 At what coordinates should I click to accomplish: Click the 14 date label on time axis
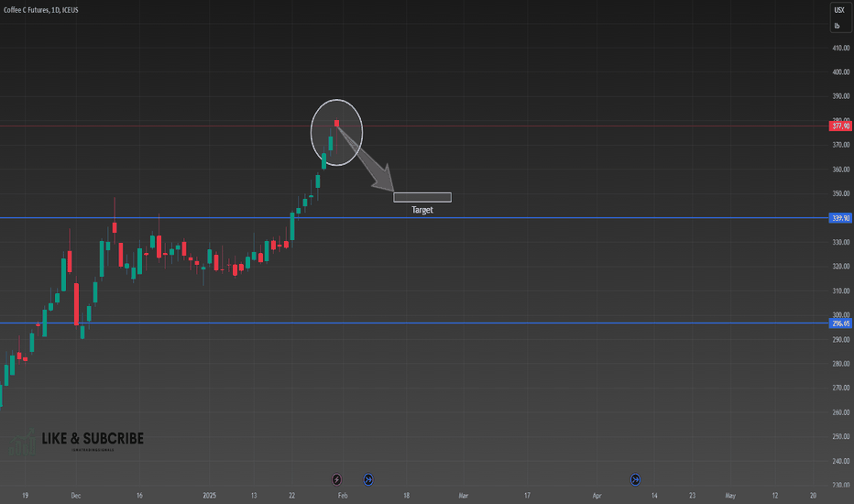(654, 495)
